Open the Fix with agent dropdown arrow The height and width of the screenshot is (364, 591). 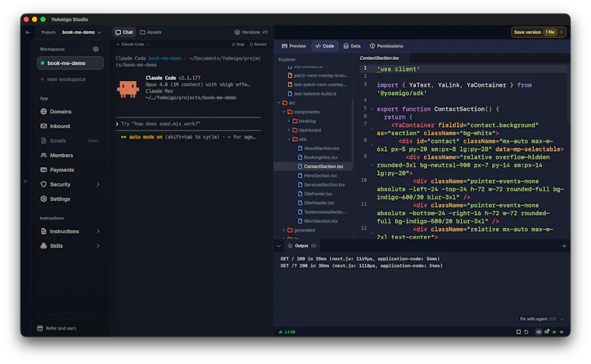[562, 319]
